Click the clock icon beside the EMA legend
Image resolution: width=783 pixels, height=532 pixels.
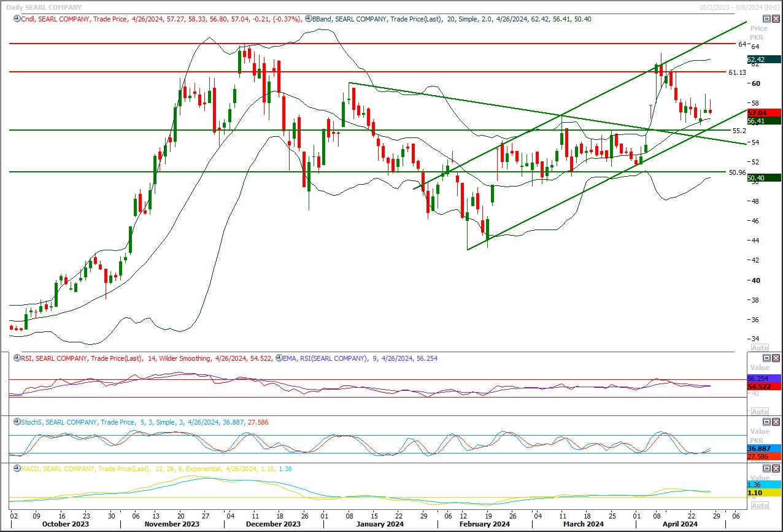(279, 358)
